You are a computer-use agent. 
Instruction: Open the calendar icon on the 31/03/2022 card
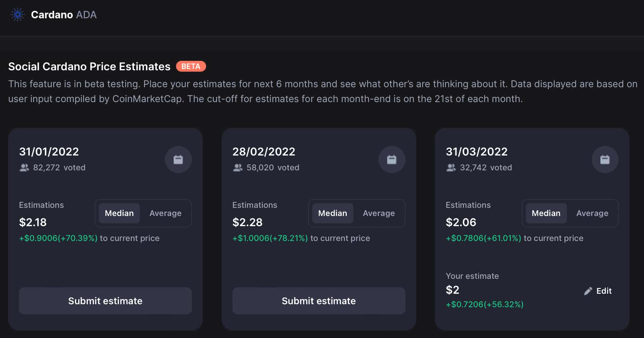pos(605,159)
